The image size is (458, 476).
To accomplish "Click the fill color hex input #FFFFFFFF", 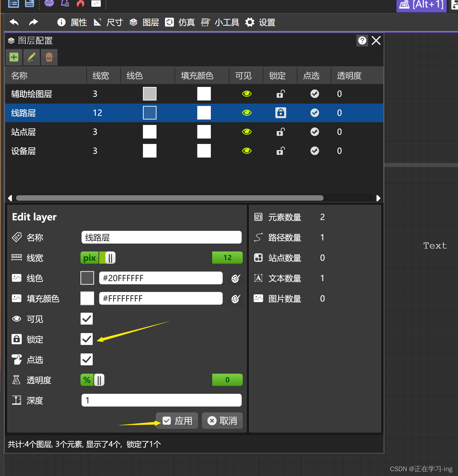I will pos(161,298).
